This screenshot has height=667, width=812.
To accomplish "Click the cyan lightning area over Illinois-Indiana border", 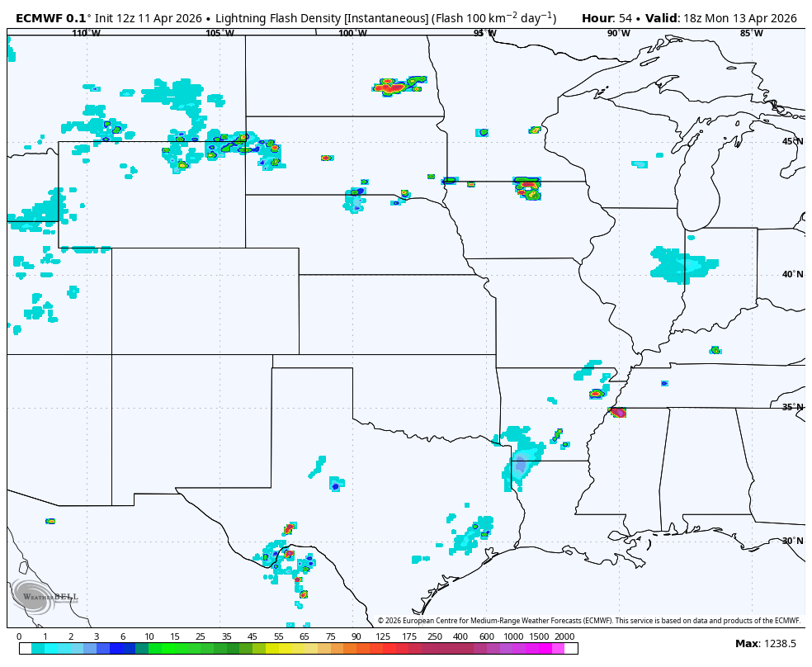I will pos(683,265).
